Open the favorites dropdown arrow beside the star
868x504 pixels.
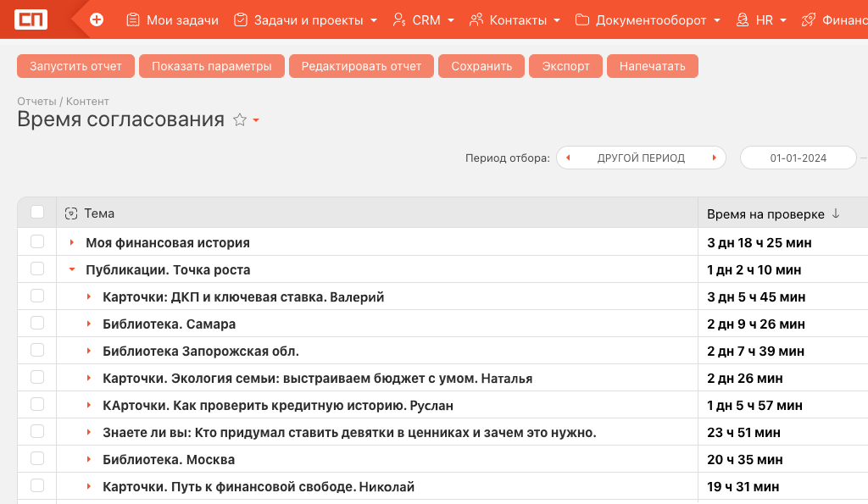tap(256, 121)
